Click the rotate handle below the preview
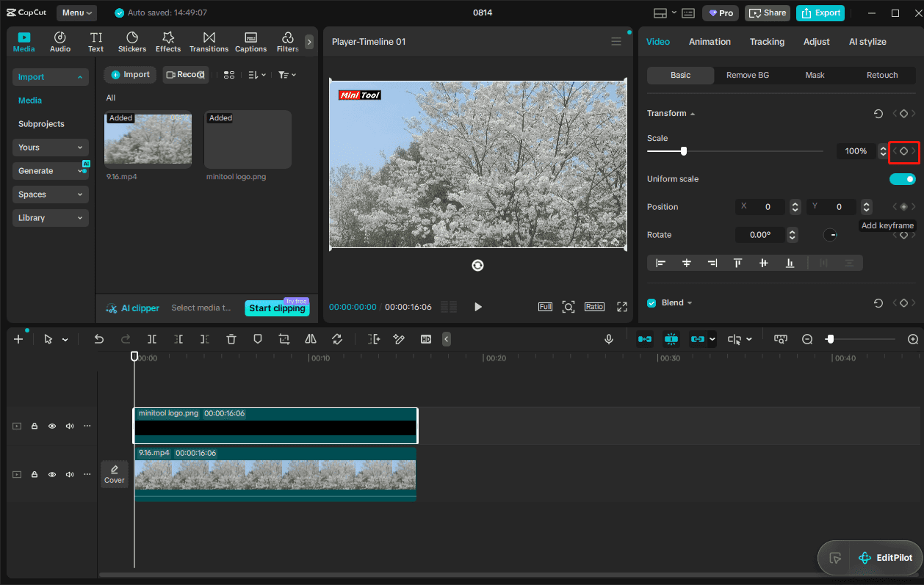The height and width of the screenshot is (585, 924). [x=477, y=266]
